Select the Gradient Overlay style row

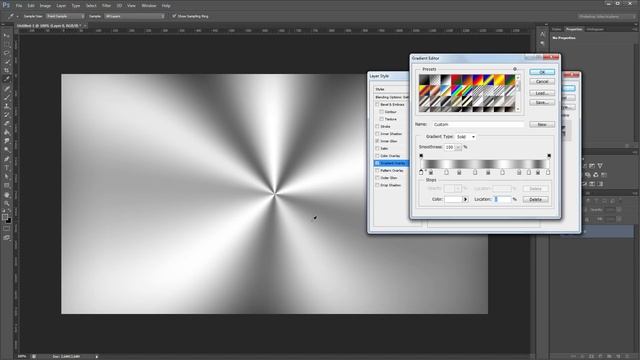391,163
